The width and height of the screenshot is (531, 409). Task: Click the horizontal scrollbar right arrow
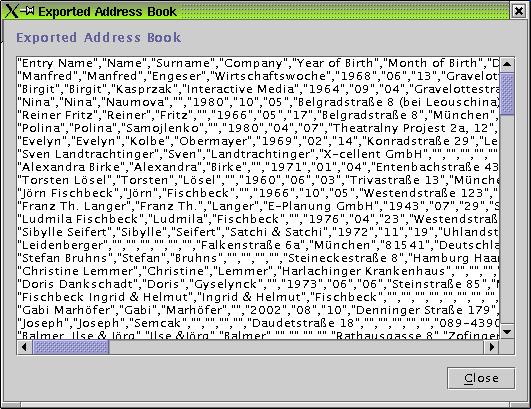491,347
